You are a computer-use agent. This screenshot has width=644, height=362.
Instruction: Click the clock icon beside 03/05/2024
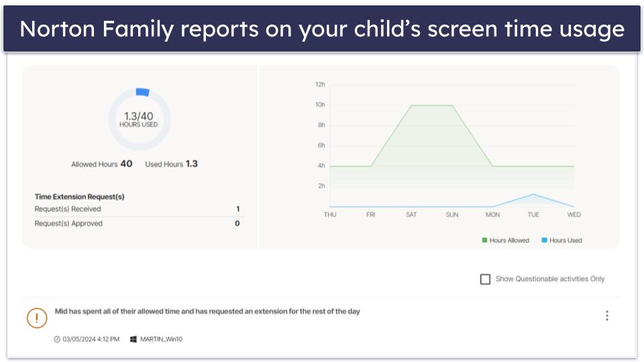(x=57, y=339)
